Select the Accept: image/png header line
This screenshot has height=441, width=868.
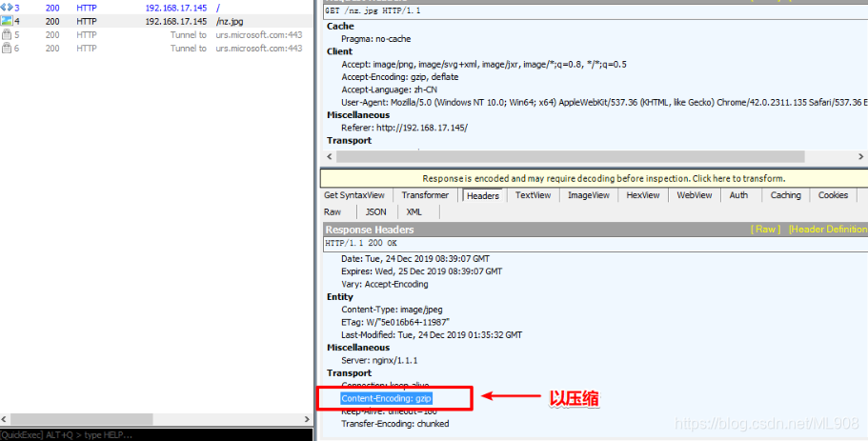[x=484, y=64]
